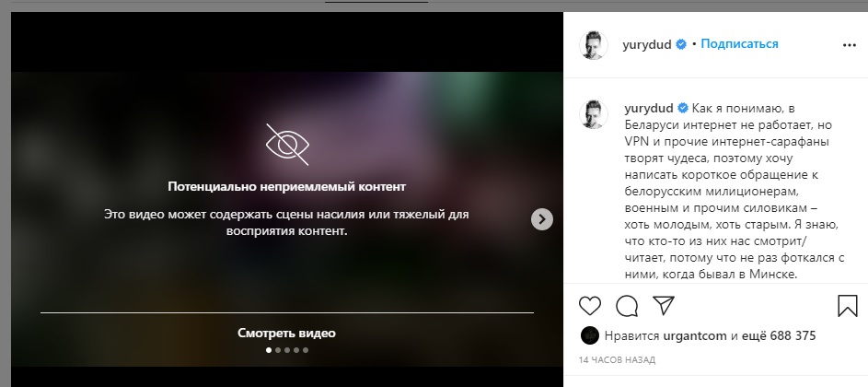Click the crossed-out eye sensitive content icon
868x387 pixels.
tap(287, 145)
